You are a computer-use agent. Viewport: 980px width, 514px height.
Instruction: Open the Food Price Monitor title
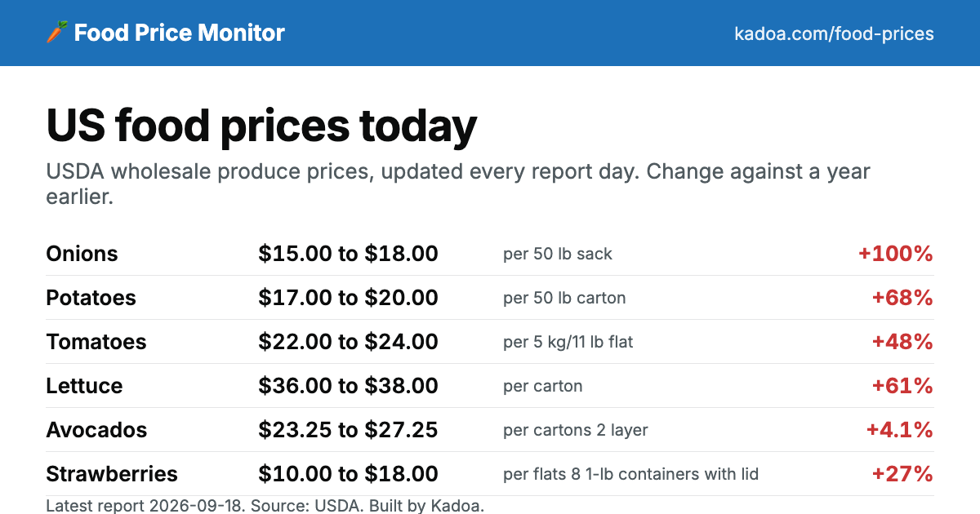180,33
